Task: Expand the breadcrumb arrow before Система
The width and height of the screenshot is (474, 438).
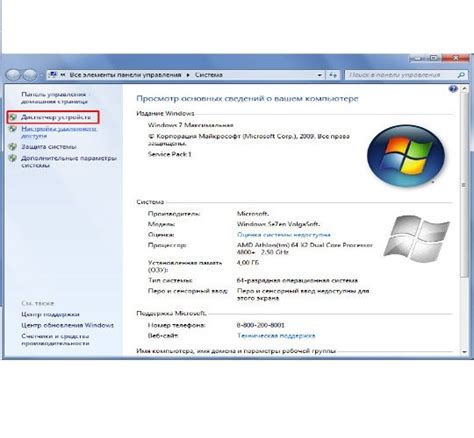Action: [188, 75]
